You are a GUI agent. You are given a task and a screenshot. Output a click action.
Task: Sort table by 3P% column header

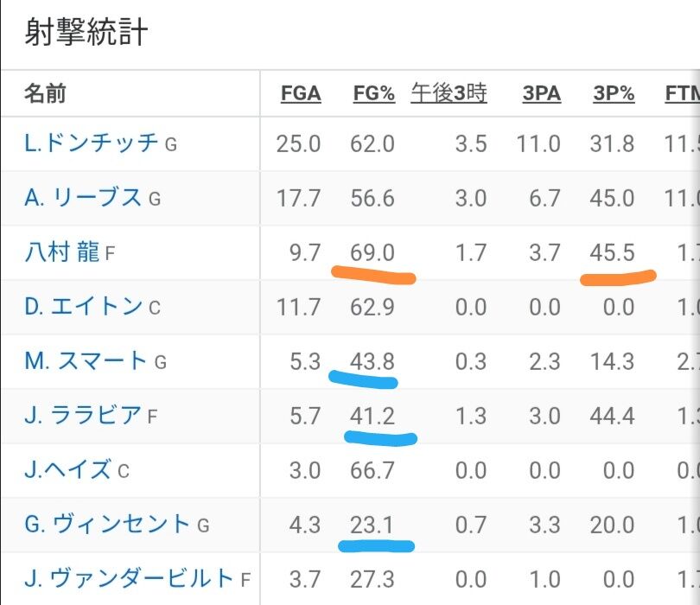coord(614,93)
